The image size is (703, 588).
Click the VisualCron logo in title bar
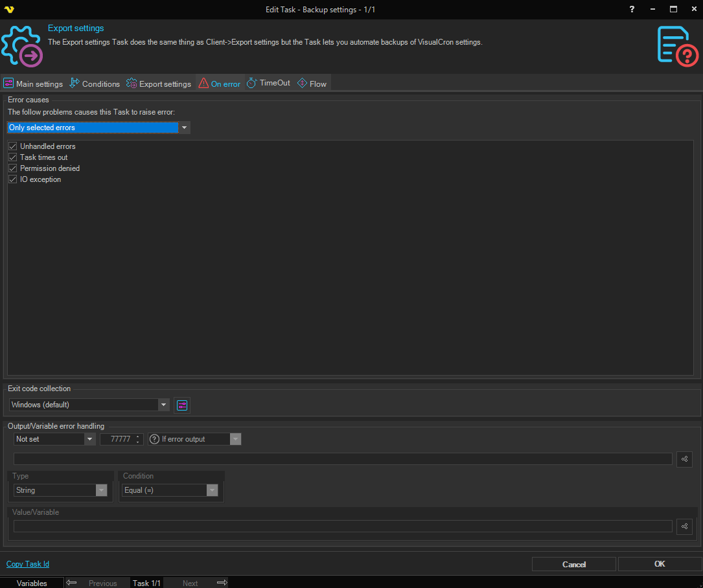8,9
